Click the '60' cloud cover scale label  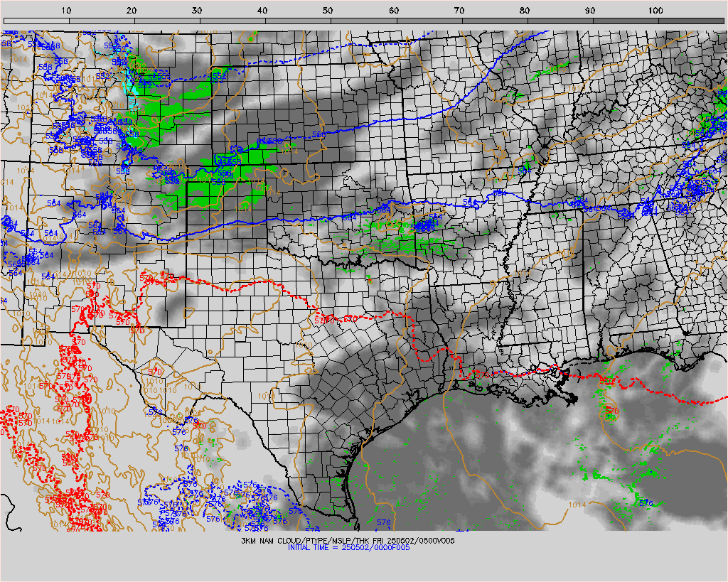click(394, 11)
